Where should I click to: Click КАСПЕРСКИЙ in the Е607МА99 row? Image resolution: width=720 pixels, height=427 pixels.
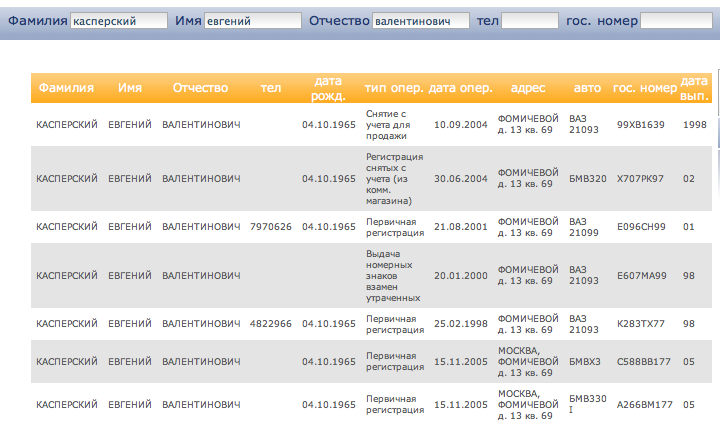[67, 275]
